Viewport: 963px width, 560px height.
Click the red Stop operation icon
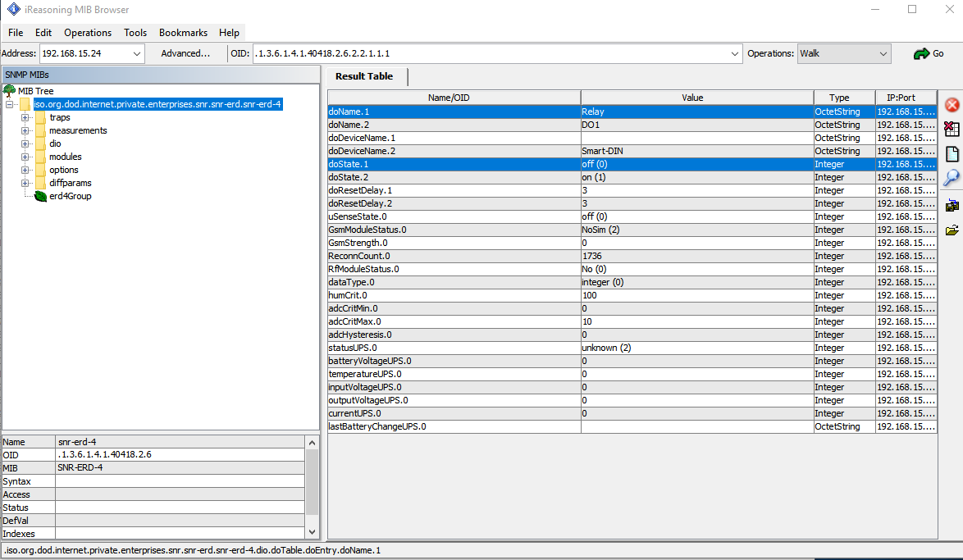[x=952, y=105]
